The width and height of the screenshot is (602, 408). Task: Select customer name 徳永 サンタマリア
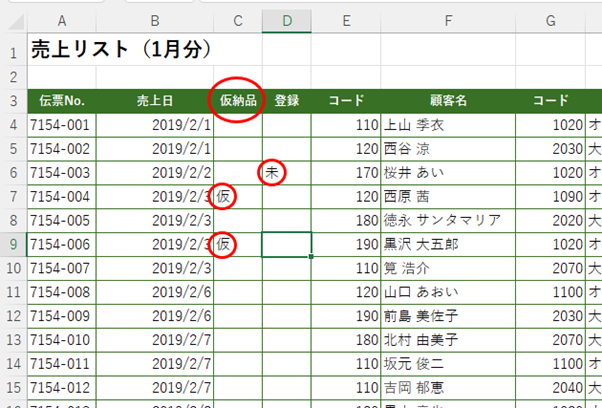click(448, 221)
